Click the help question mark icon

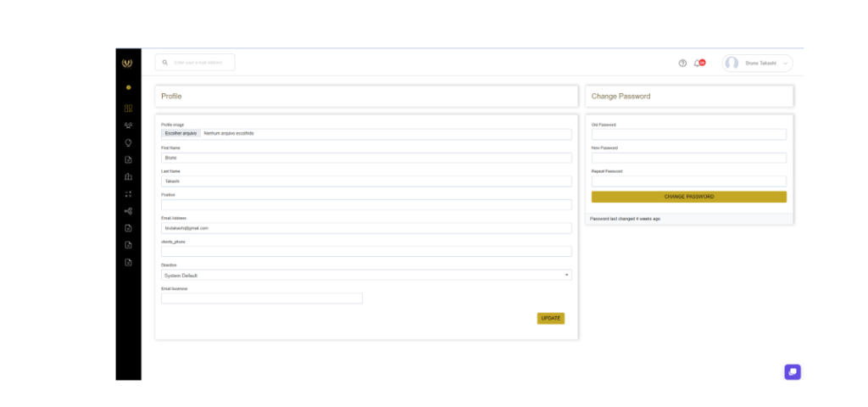[682, 64]
